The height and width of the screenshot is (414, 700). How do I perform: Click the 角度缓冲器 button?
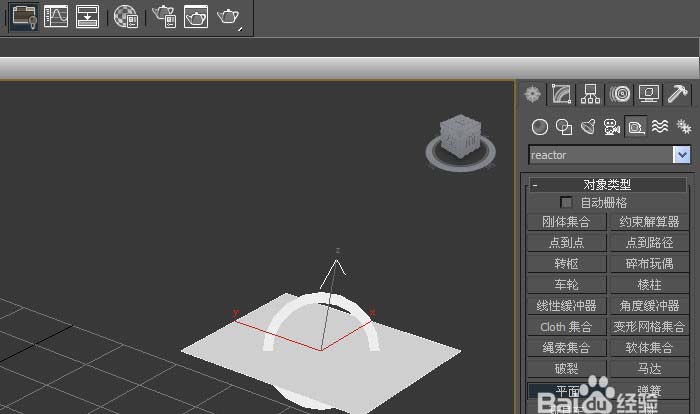650,306
